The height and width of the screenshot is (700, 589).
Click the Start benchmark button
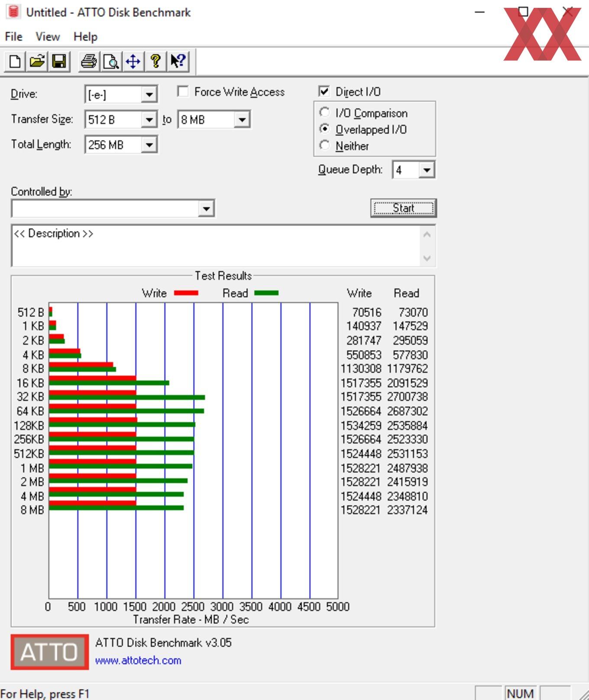[x=403, y=208]
